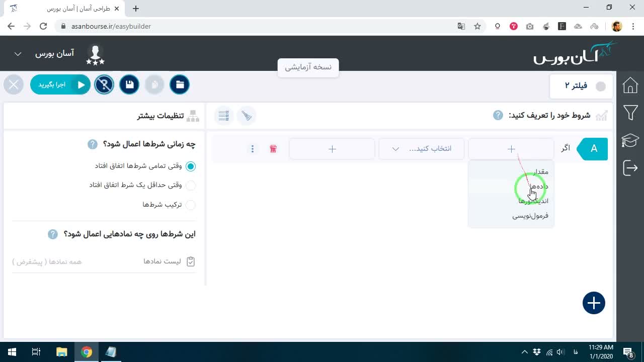The height and width of the screenshot is (362, 644).
Task: Open the Home icon in right sidebar
Action: coord(630,85)
